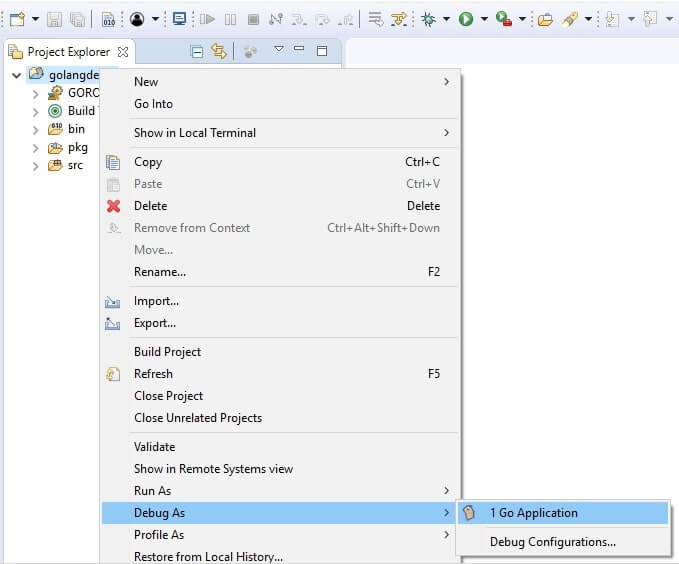The image size is (679, 564).
Task: Expand the pkg folder node
Action: pyautogui.click(x=36, y=148)
